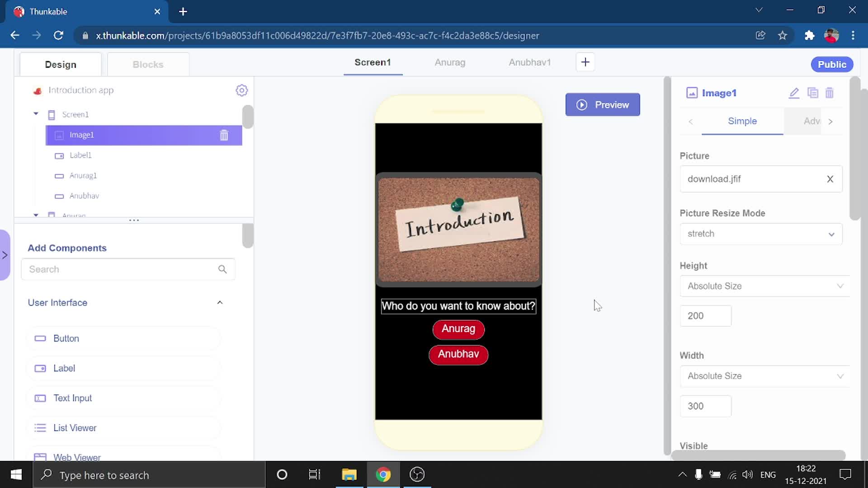Viewport: 868px width, 488px height.
Task: Open the project settings gear icon
Action: pos(241,90)
